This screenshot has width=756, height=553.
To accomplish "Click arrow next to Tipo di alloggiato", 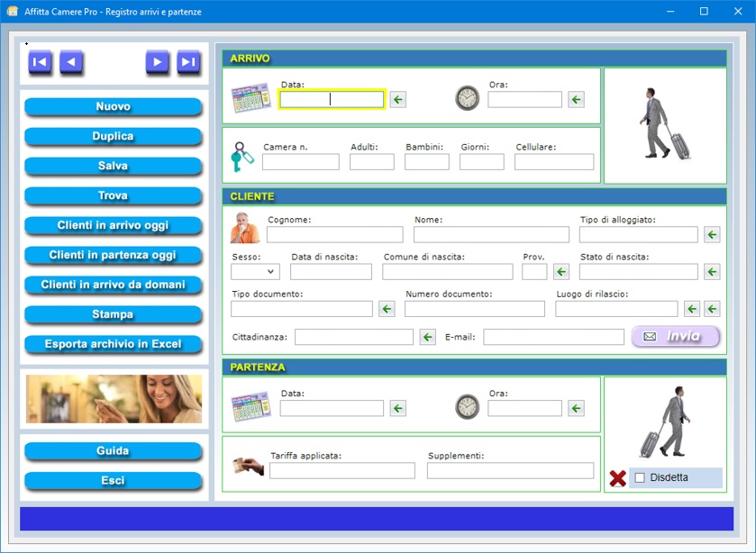I will (x=712, y=235).
